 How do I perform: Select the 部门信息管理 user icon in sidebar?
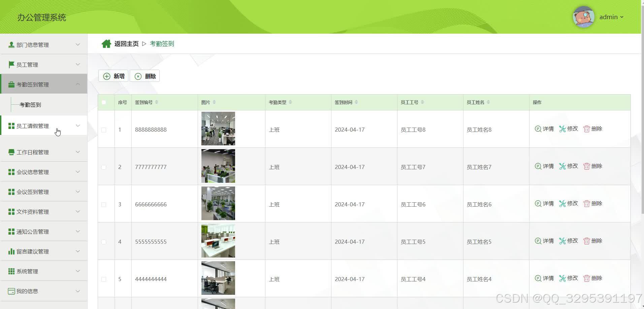pyautogui.click(x=11, y=44)
